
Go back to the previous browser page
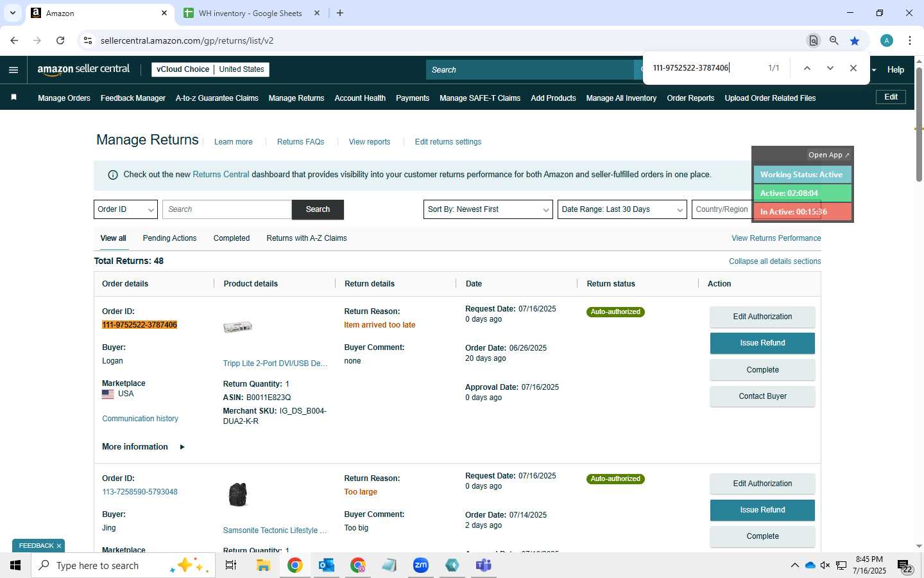(x=14, y=40)
